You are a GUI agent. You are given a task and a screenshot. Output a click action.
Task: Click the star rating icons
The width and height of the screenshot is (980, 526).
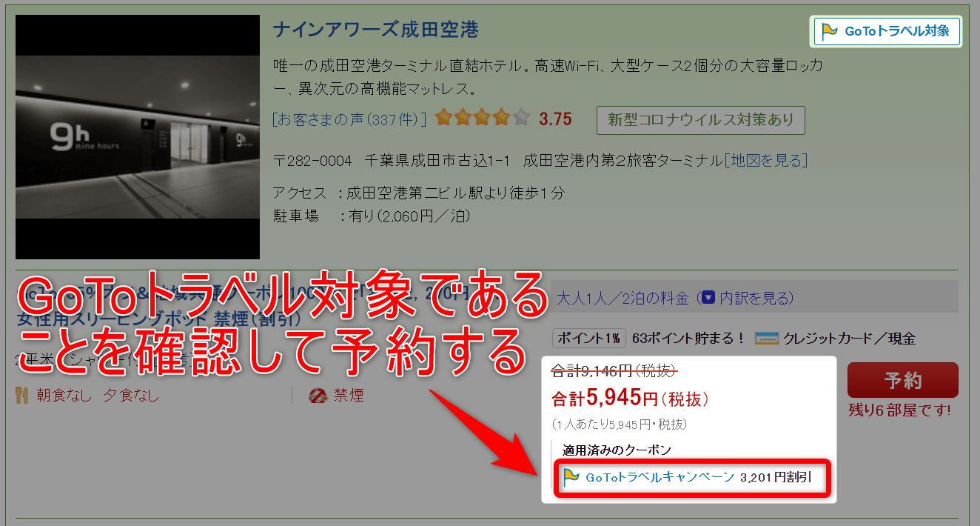tap(483, 118)
